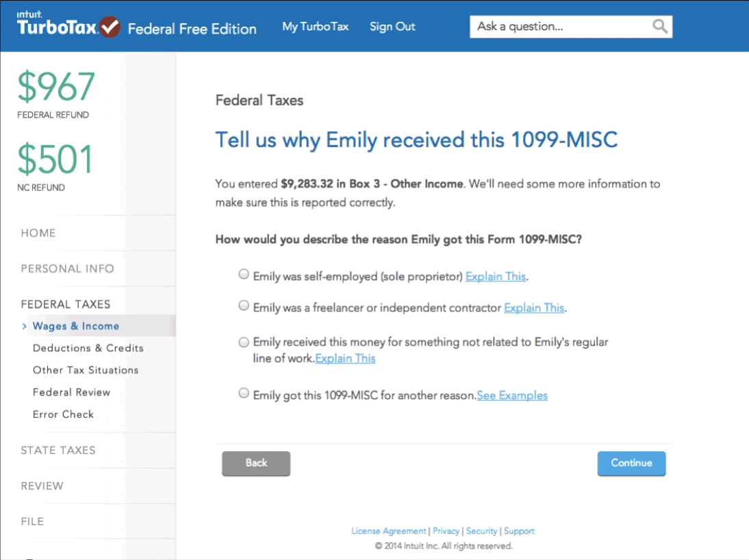Open REVIEW section
Screen dimensions: 749x560
[42, 486]
